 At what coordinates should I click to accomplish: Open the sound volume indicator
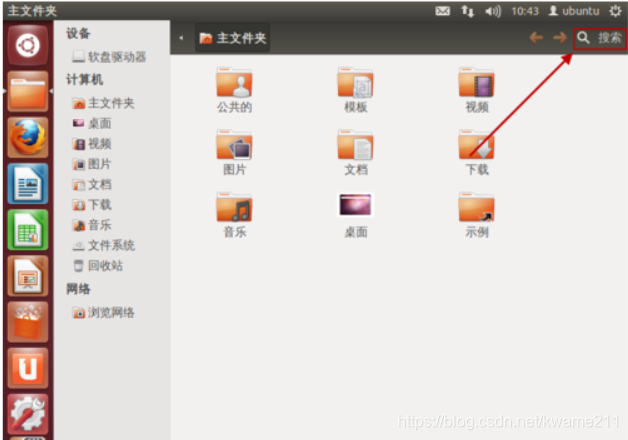click(x=493, y=11)
